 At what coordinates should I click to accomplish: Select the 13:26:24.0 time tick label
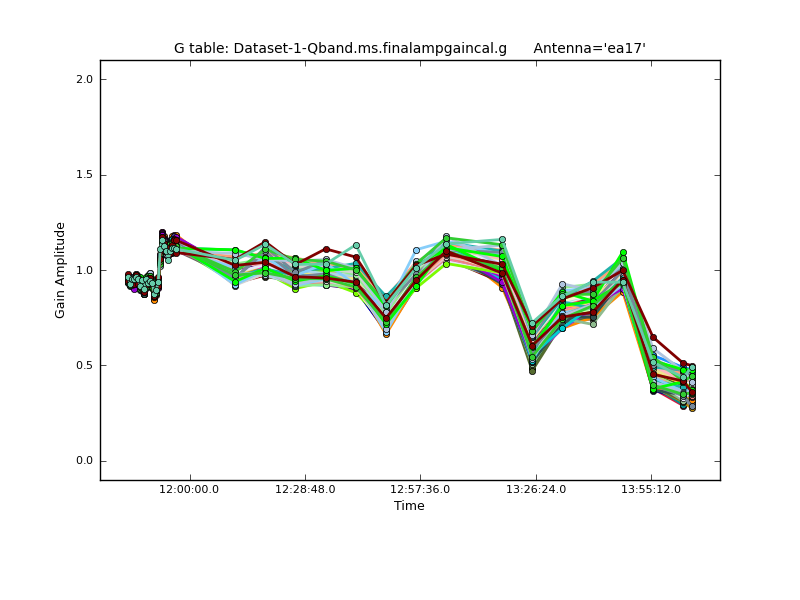tap(536, 490)
